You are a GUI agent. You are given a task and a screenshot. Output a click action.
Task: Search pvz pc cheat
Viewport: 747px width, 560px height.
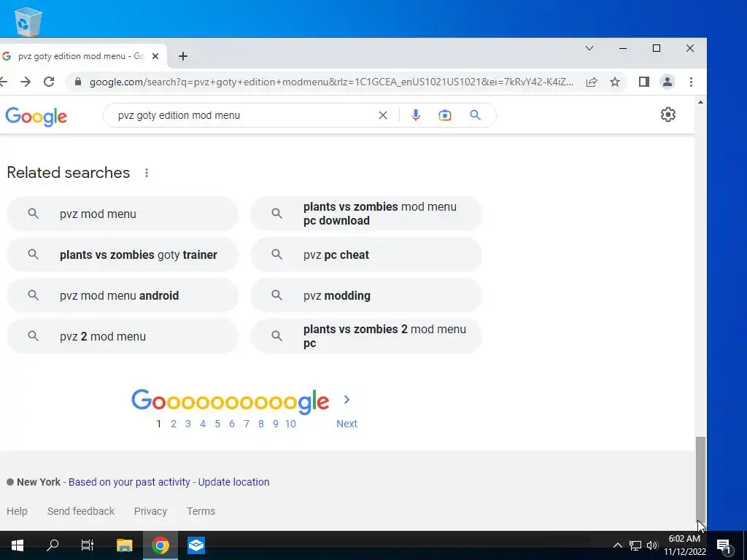[366, 254]
